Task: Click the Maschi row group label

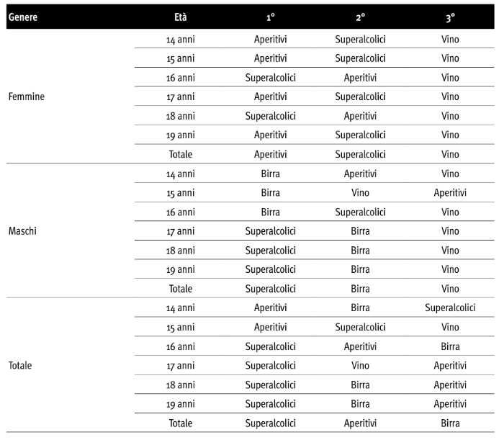Action: pos(24,231)
